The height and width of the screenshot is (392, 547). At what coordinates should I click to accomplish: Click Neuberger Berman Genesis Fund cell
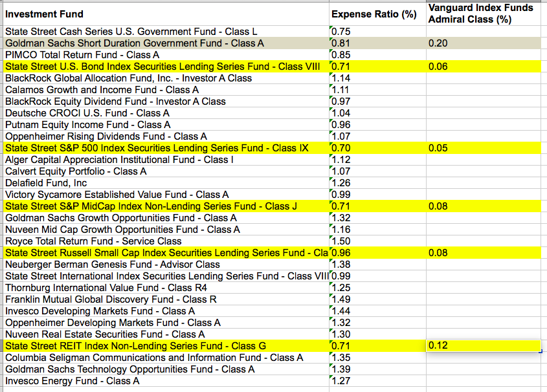(x=166, y=265)
